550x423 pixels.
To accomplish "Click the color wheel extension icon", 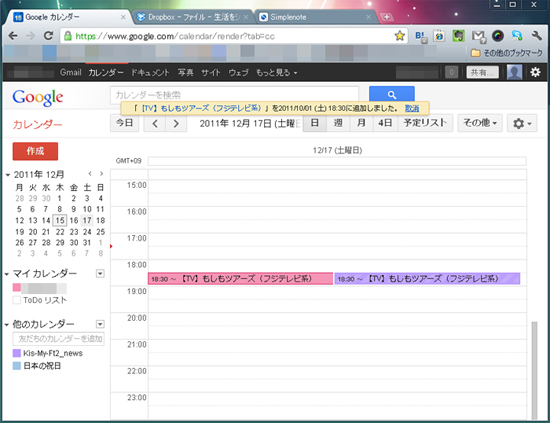I will (x=498, y=36).
